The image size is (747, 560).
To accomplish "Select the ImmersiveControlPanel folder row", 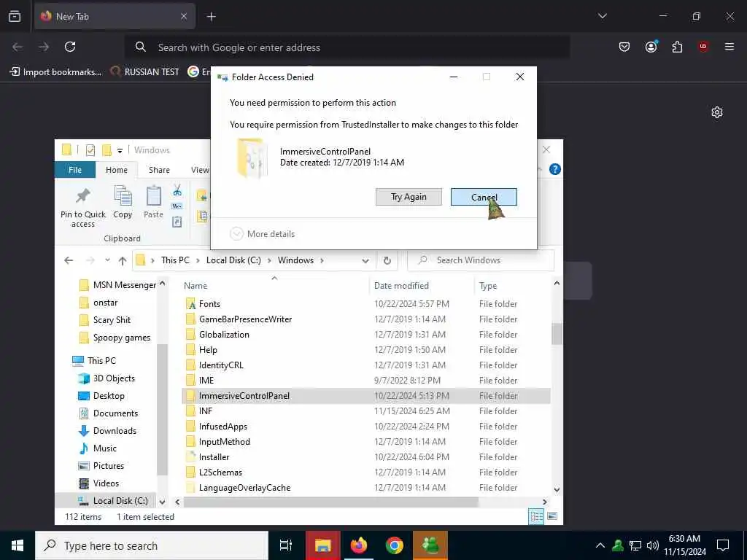I will 366,396.
